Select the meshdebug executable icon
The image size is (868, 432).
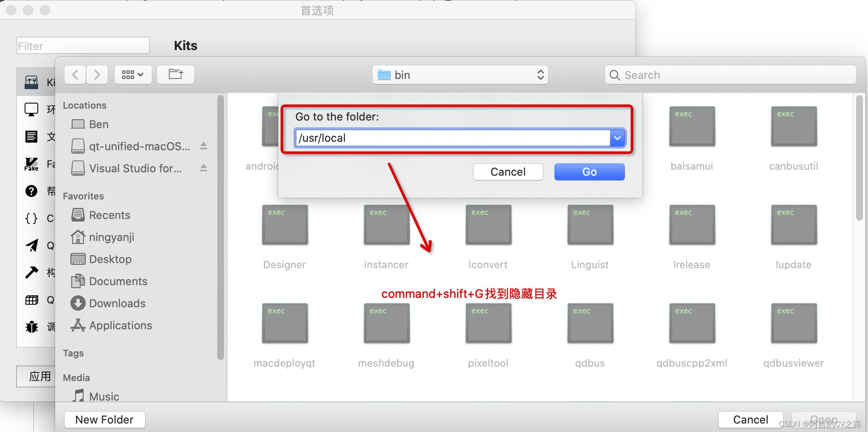pos(386,323)
